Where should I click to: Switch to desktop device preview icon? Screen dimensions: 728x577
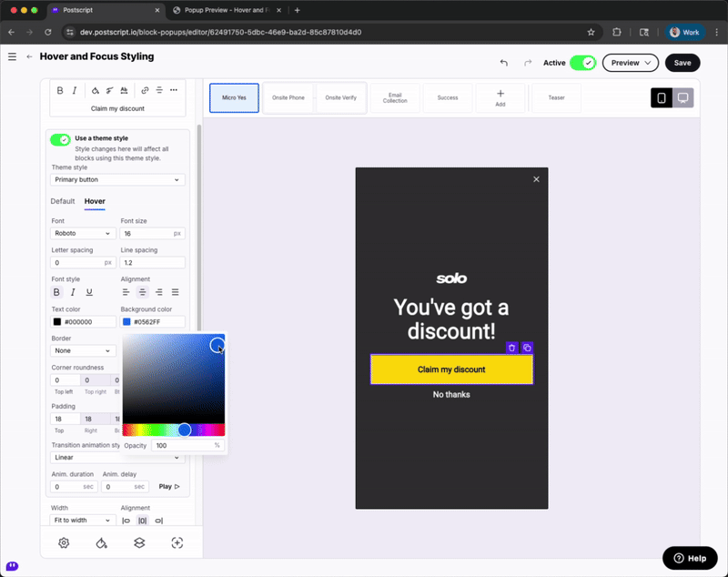683,98
